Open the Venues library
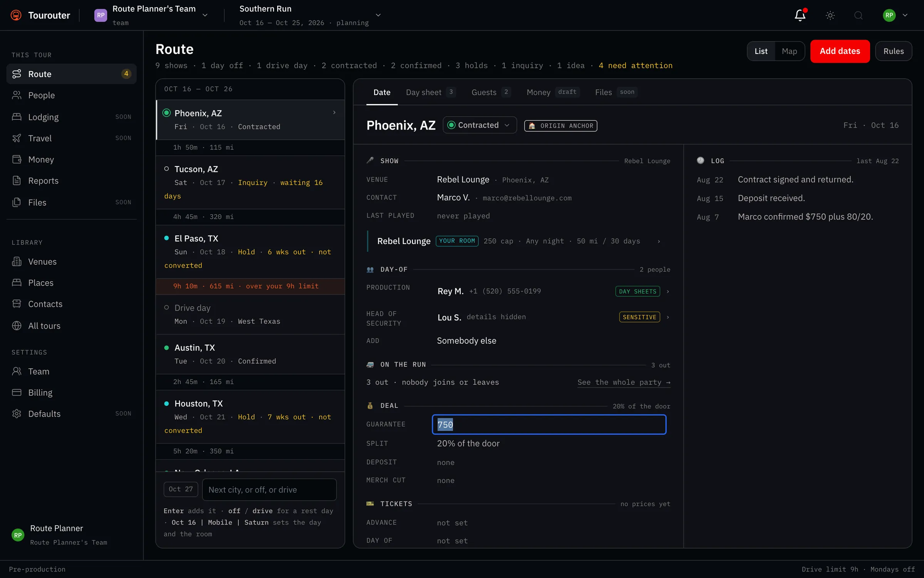This screenshot has height=578, width=924. [72, 262]
